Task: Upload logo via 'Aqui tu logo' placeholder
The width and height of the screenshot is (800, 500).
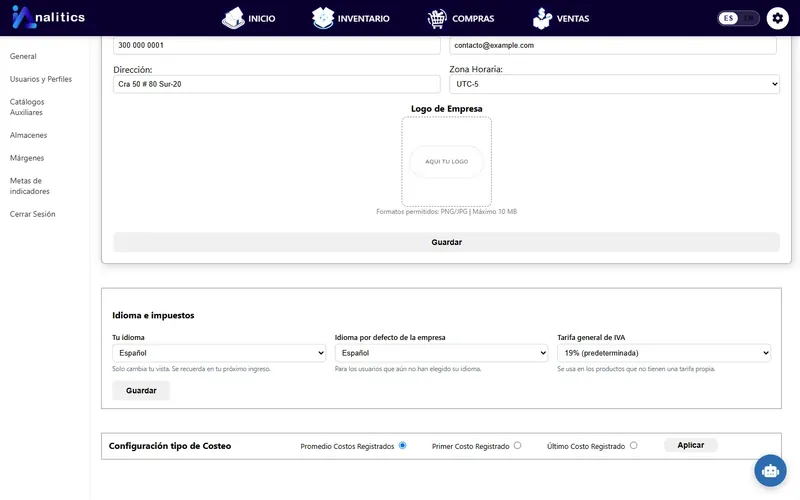Action: pos(446,161)
